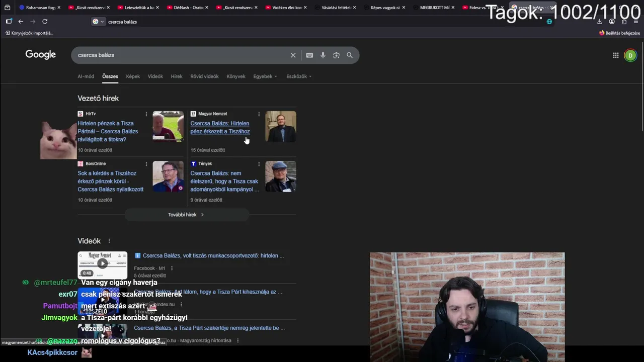Switch to the Képek tab
This screenshot has width=644, height=362.
133,76
